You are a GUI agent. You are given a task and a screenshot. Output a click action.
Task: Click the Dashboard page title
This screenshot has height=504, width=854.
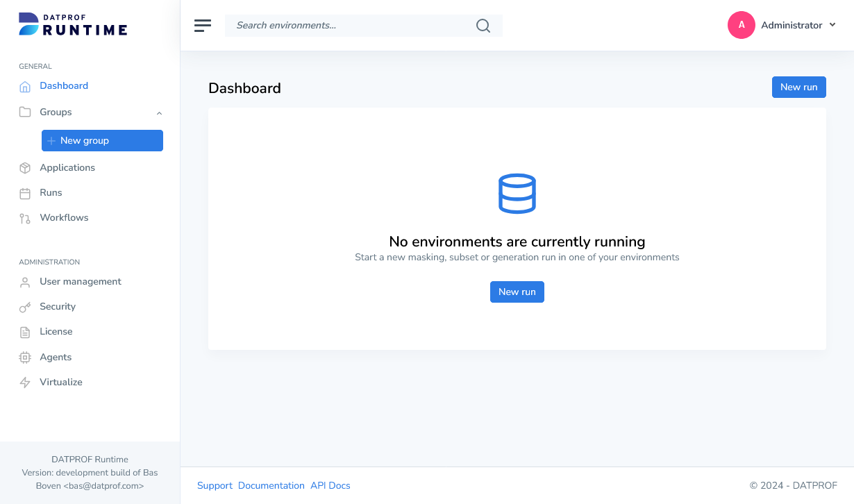tap(244, 88)
